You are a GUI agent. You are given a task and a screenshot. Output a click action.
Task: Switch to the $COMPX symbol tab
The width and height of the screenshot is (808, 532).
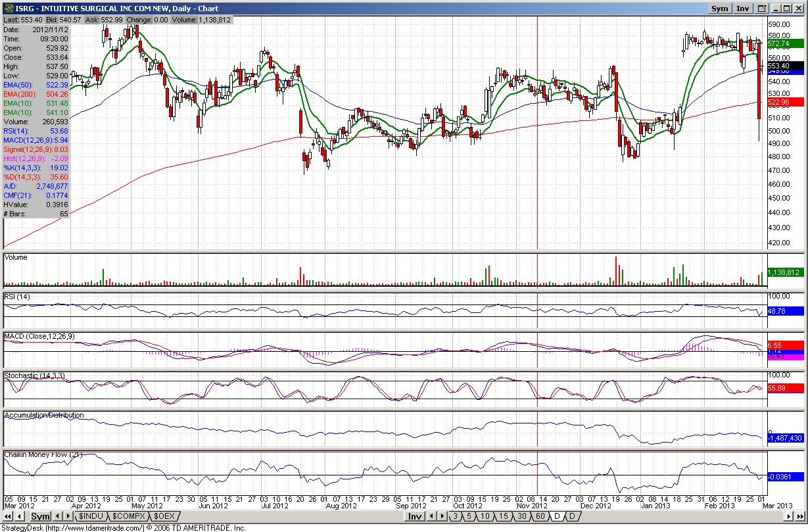128,516
